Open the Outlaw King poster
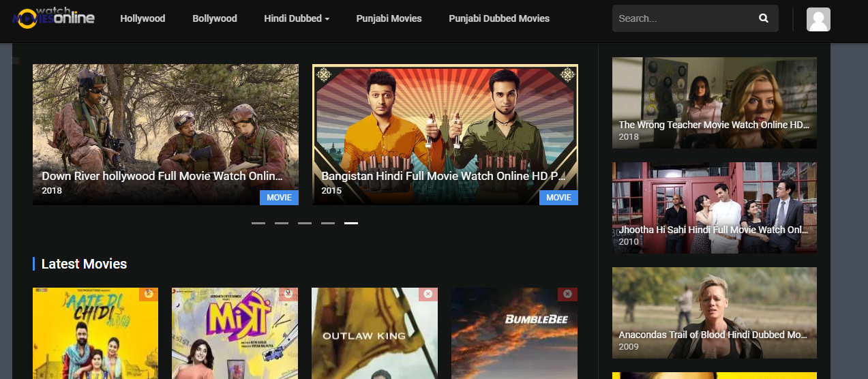The height and width of the screenshot is (379, 868). 374,333
